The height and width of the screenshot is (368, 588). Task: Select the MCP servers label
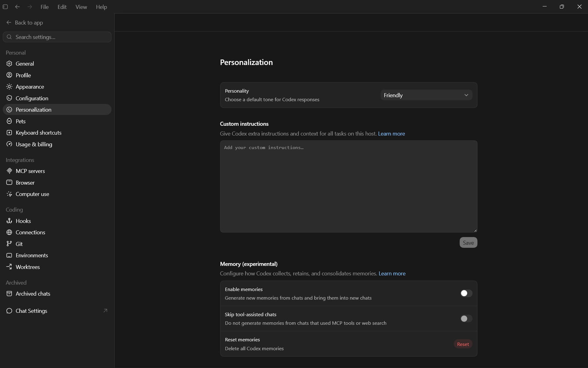(30, 171)
